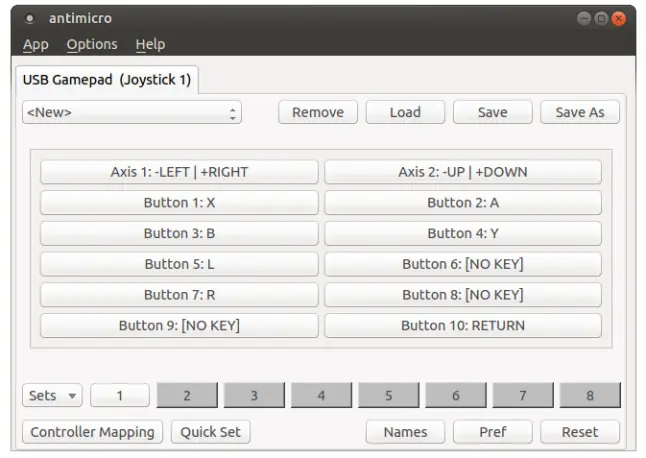This screenshot has height=458, width=646.
Task: Toggle button Names display
Action: (405, 432)
